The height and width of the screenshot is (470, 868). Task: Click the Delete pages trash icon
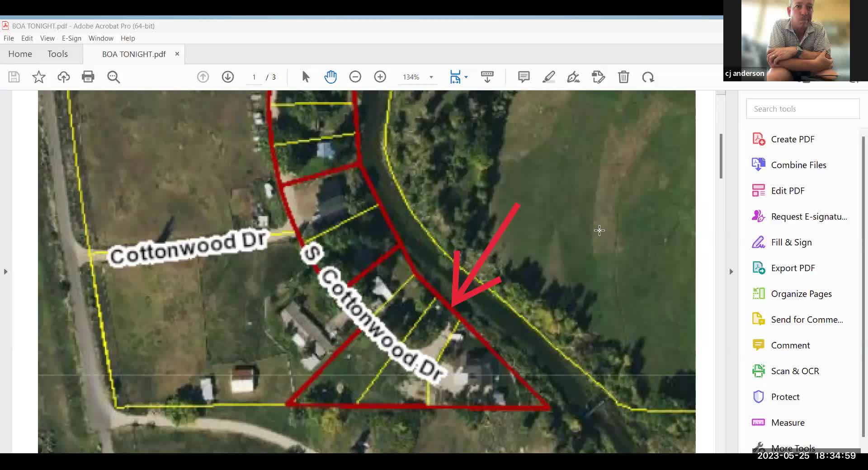(624, 77)
